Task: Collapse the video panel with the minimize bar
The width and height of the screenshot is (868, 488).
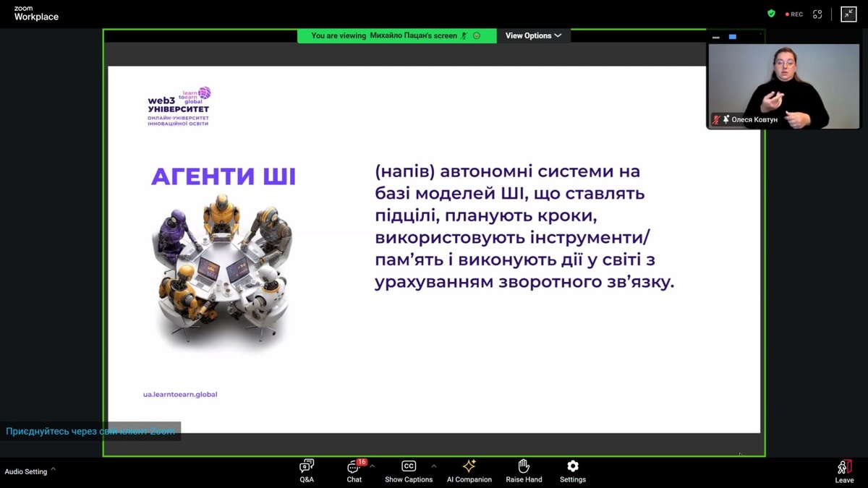Action: coord(715,37)
